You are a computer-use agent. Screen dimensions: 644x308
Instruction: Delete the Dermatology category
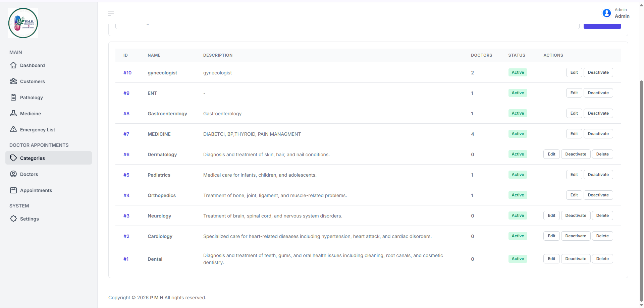point(602,154)
